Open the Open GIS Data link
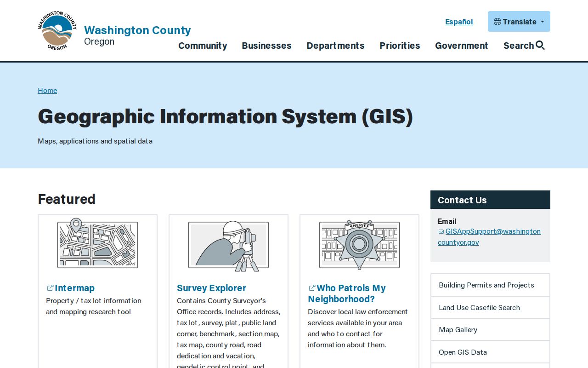This screenshot has height=368, width=588. click(x=490, y=352)
